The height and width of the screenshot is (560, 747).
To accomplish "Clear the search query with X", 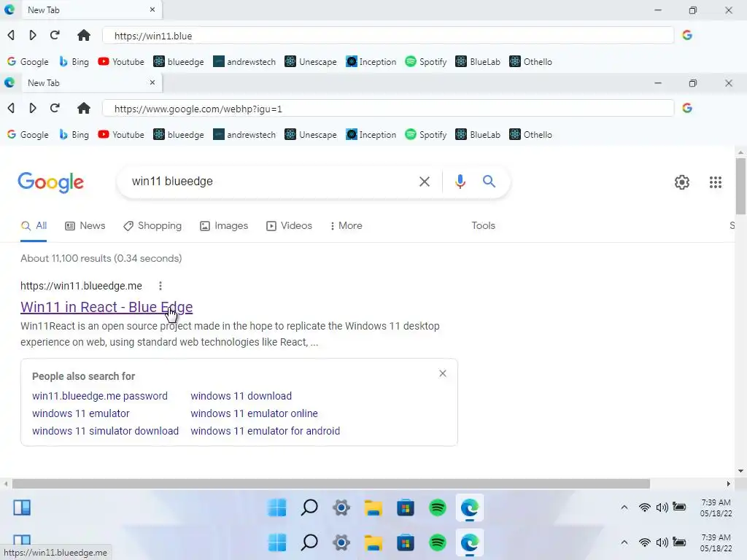I will (x=425, y=182).
